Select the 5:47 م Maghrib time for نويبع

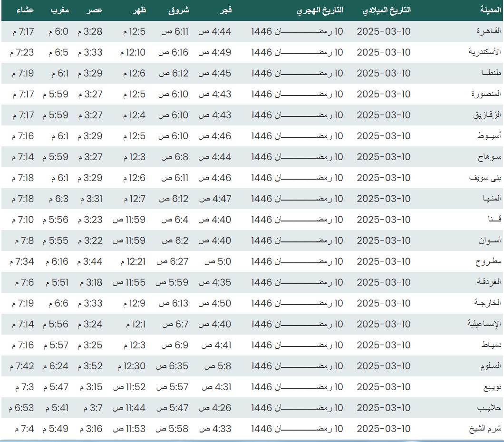coord(57,387)
